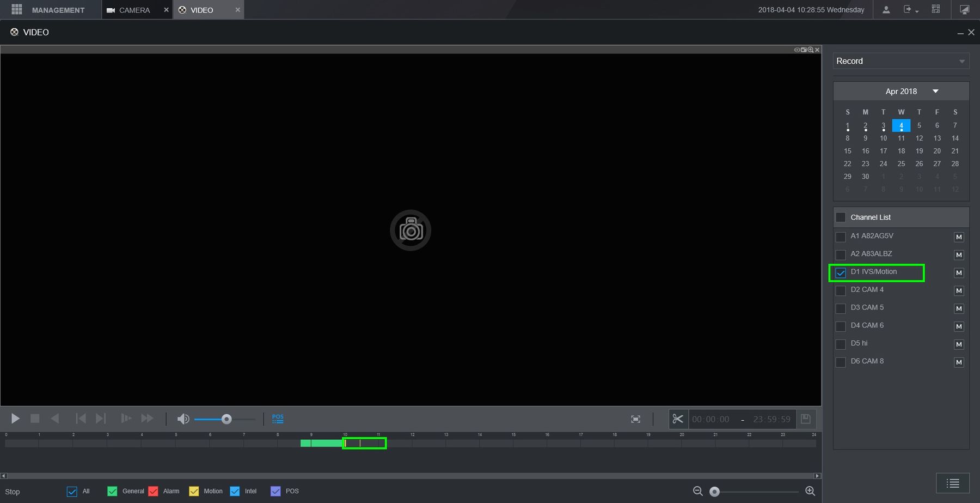Viewport: 980px width, 503px height.
Task: Close the video playback window pane
Action: (x=817, y=50)
